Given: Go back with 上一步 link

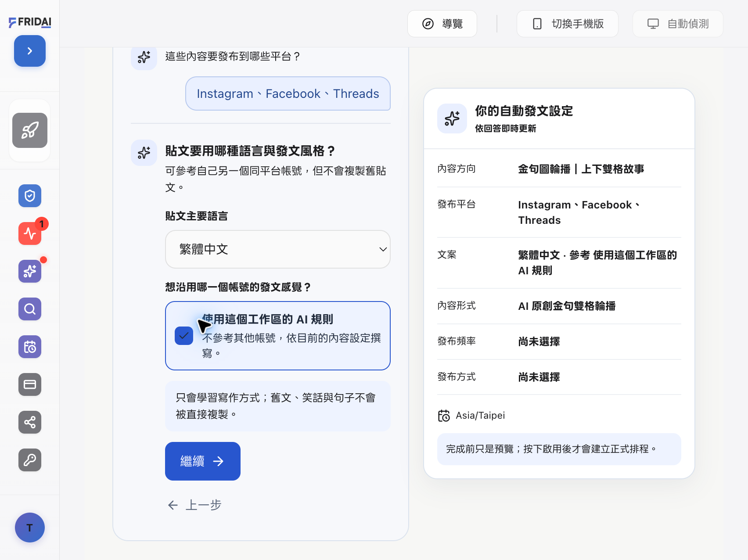Looking at the screenshot, I should click(x=194, y=505).
